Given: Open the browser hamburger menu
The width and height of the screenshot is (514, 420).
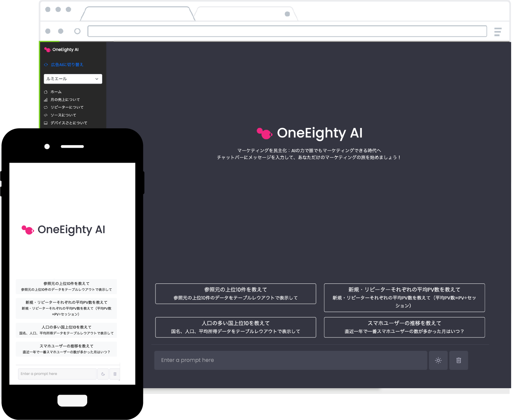Looking at the screenshot, I should coord(498,32).
